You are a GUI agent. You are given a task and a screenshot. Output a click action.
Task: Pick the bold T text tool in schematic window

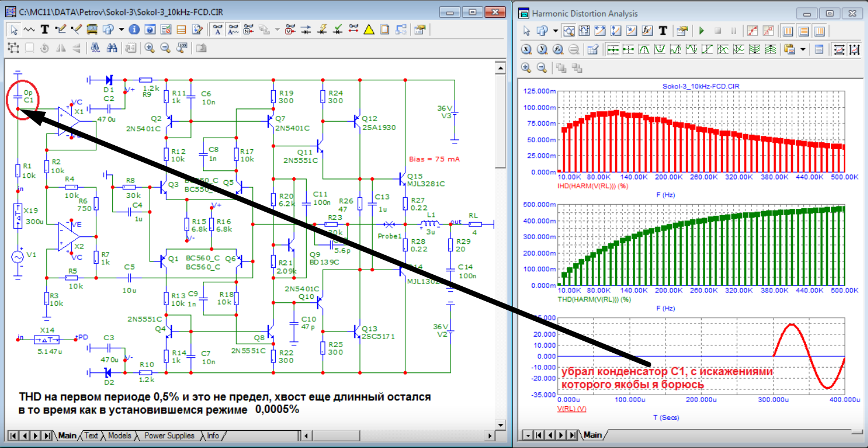pos(44,29)
